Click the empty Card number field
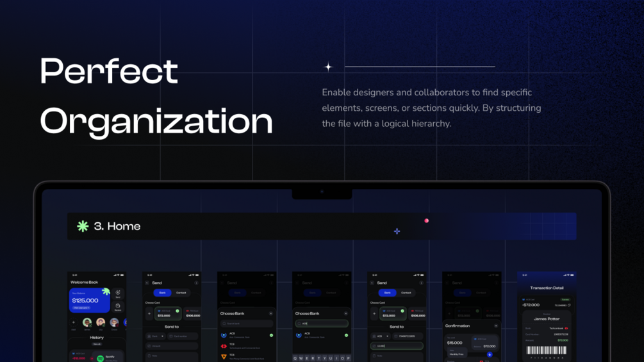This screenshot has height=362, width=644. click(x=183, y=336)
